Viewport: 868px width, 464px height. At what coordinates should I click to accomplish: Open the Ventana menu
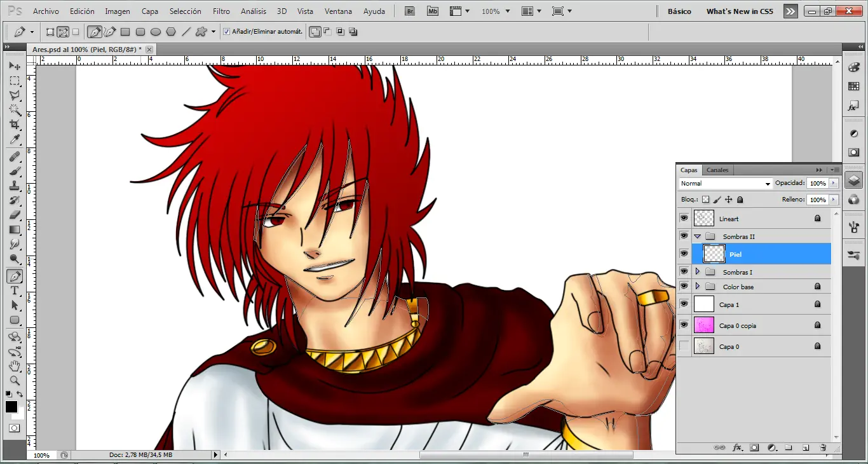point(338,11)
